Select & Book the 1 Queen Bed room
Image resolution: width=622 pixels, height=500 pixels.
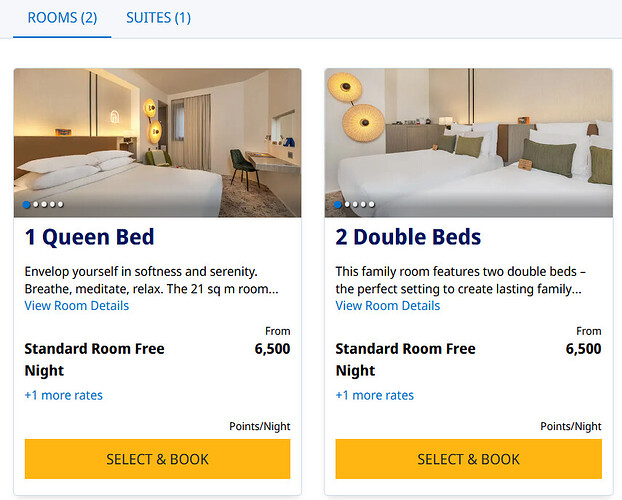(157, 459)
